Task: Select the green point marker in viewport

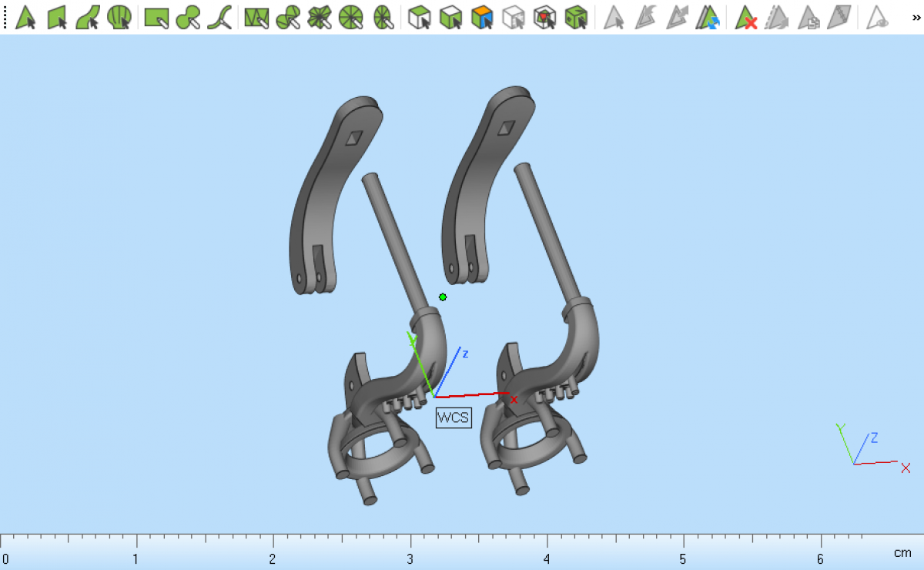Action: pos(443,297)
